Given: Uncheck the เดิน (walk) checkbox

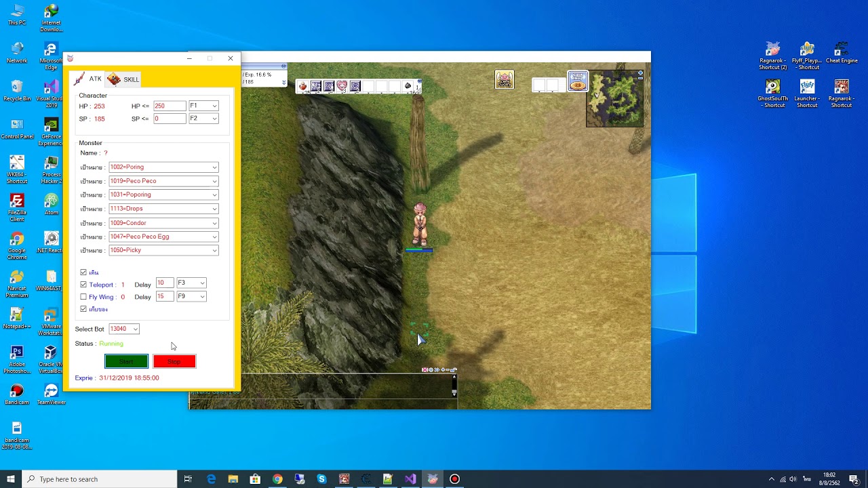Looking at the screenshot, I should coord(83,272).
